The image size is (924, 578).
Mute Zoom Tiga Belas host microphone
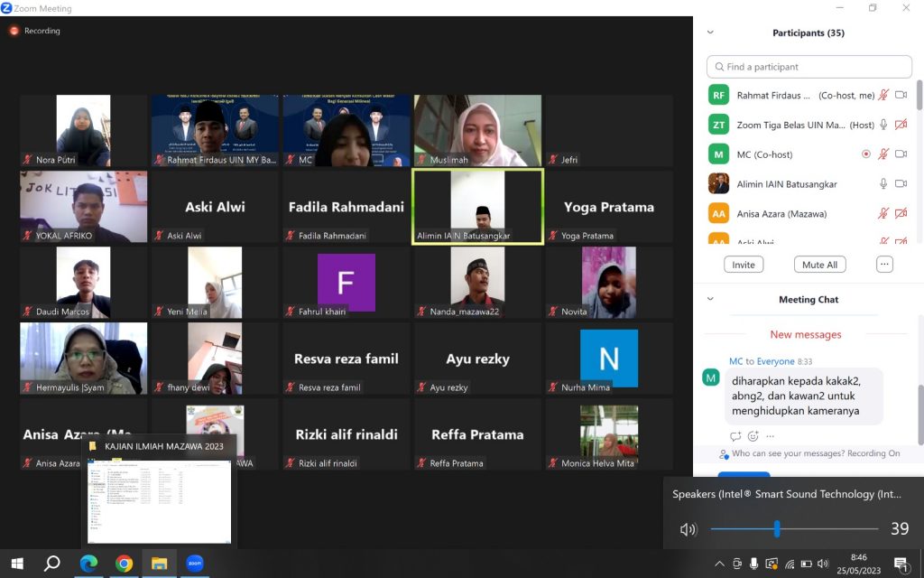883,125
